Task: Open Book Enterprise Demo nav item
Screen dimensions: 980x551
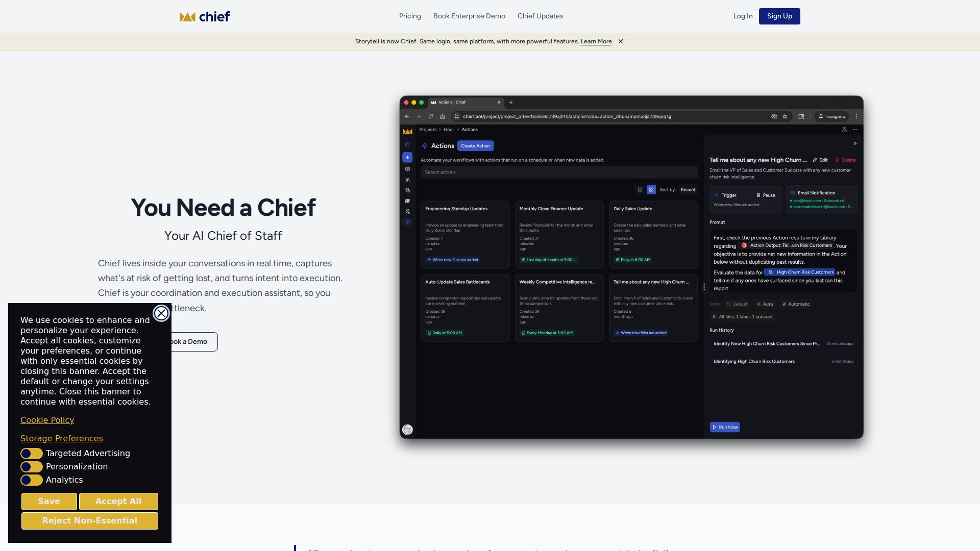Action: [x=469, y=16]
